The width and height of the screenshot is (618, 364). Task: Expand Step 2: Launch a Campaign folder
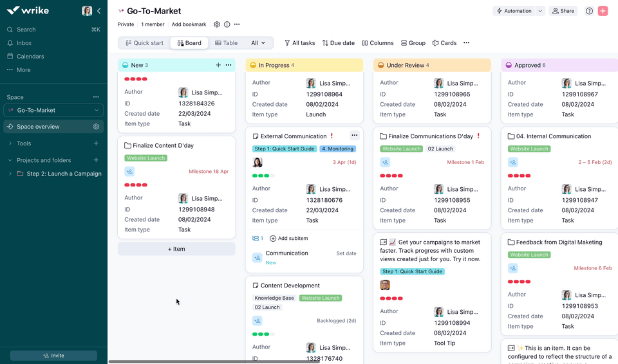(x=10, y=174)
